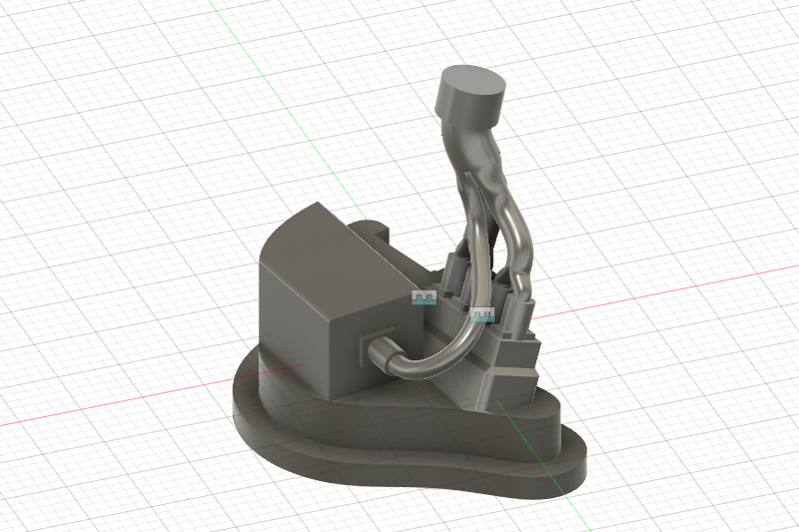The image size is (799, 532).
Task: Select the rigid joint icon beside the box corner
Action: [423, 297]
